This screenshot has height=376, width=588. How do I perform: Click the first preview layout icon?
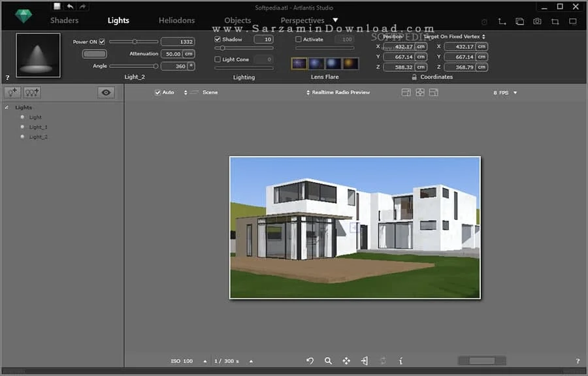point(406,93)
